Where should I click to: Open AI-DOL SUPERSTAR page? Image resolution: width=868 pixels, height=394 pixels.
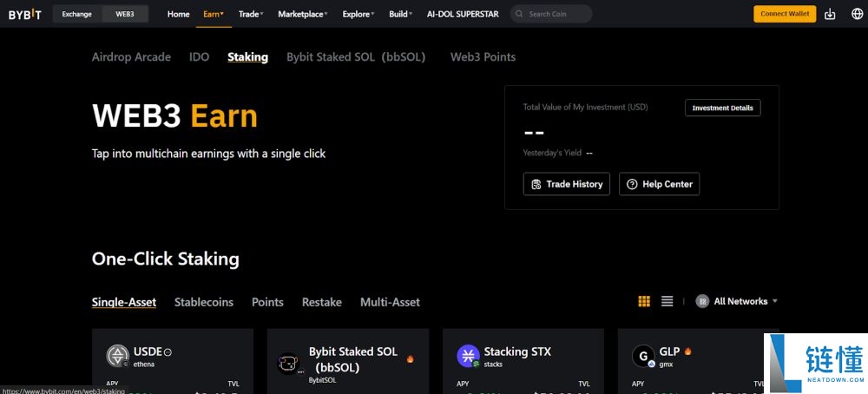[x=463, y=15]
